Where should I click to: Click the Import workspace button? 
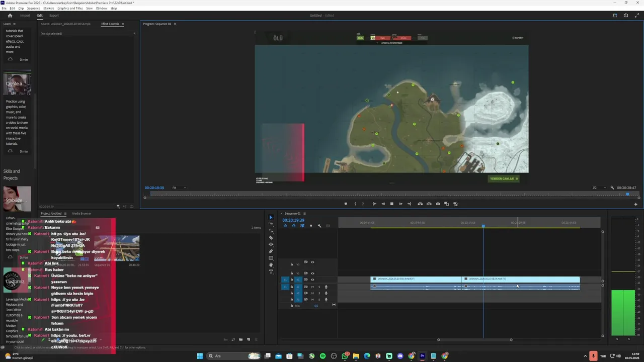25,16
